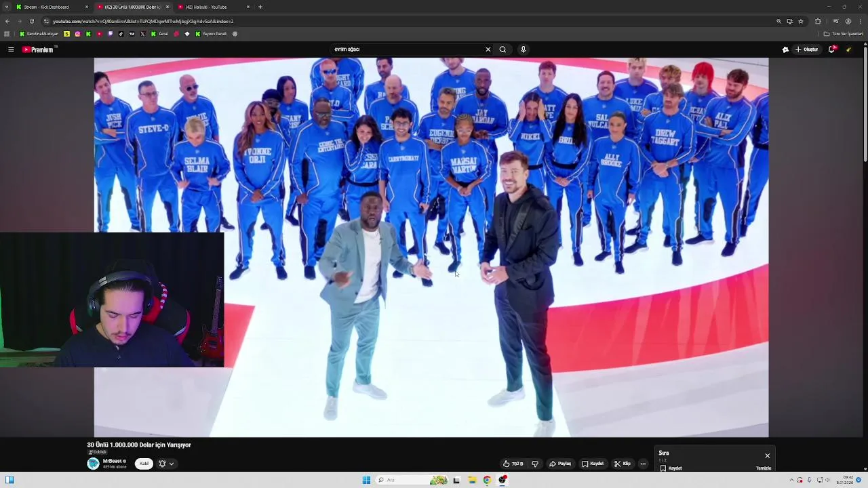Open Chrome profile icon
Viewport: 868px width, 488px height.
(x=848, y=21)
